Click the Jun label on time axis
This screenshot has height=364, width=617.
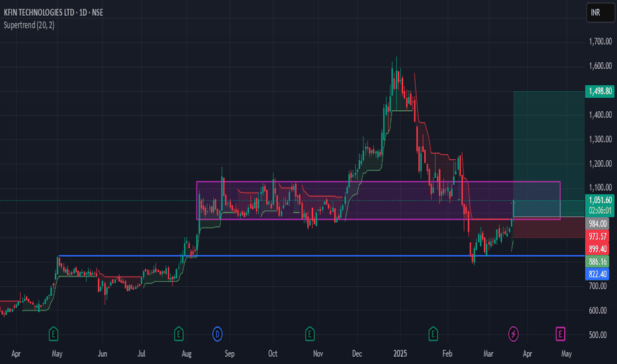(103, 354)
